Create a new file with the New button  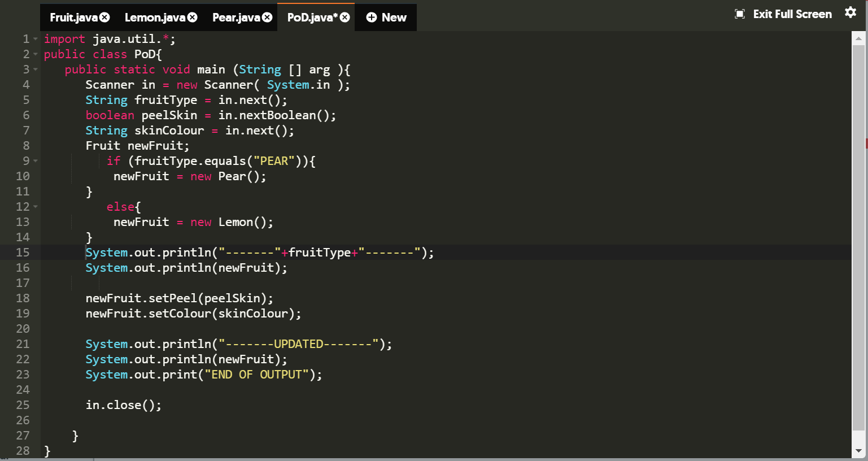point(386,18)
